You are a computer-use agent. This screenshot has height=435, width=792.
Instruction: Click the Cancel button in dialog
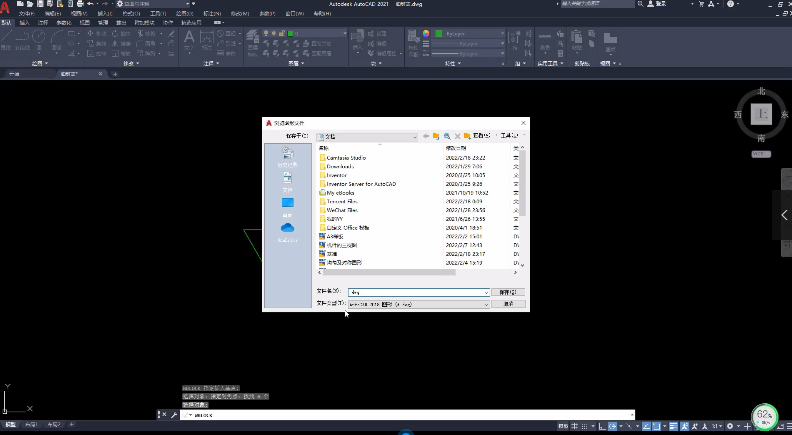tap(508, 304)
